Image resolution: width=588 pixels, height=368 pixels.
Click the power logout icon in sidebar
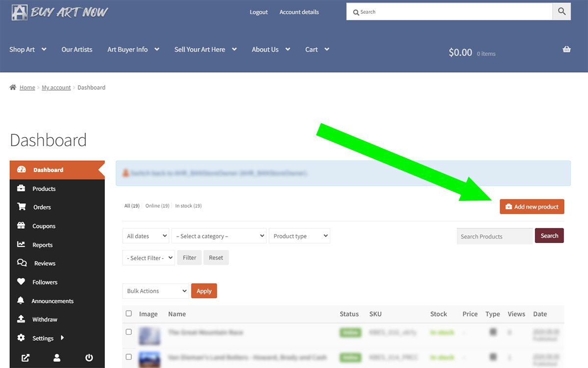pos(89,358)
